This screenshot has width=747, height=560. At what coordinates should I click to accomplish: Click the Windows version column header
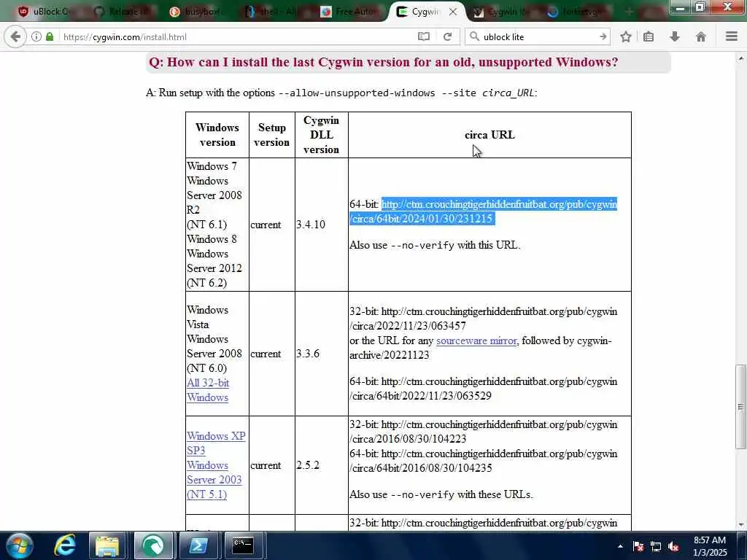pos(217,135)
